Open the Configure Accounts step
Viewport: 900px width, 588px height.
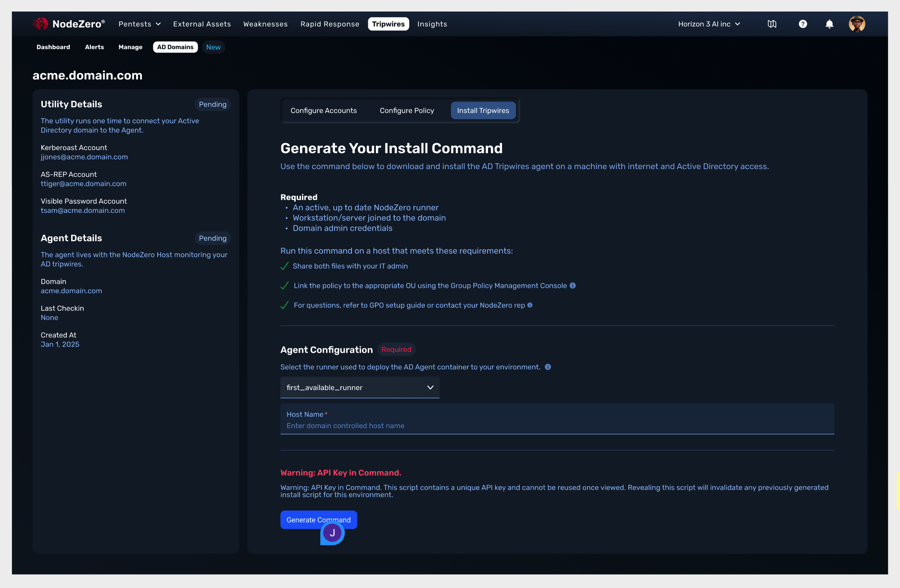324,110
